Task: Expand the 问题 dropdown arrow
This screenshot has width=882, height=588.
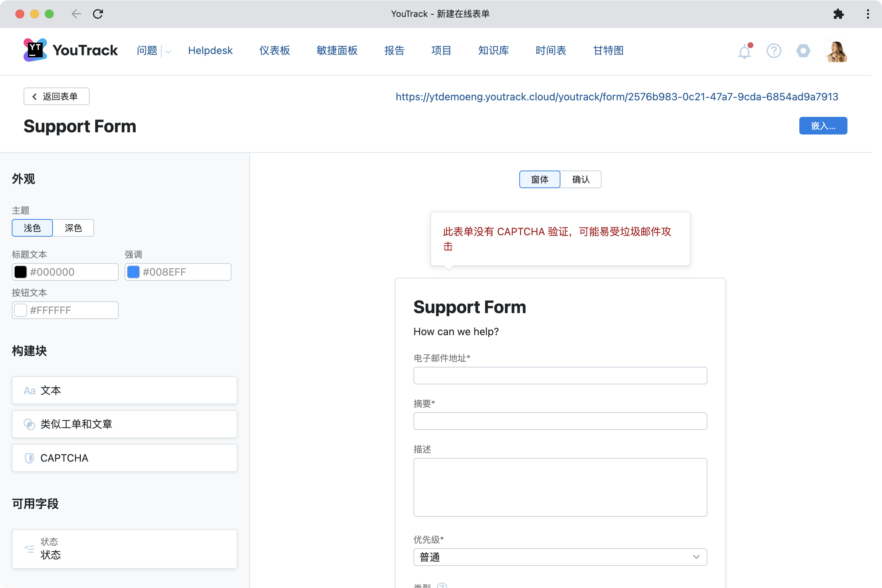Action: tap(168, 51)
